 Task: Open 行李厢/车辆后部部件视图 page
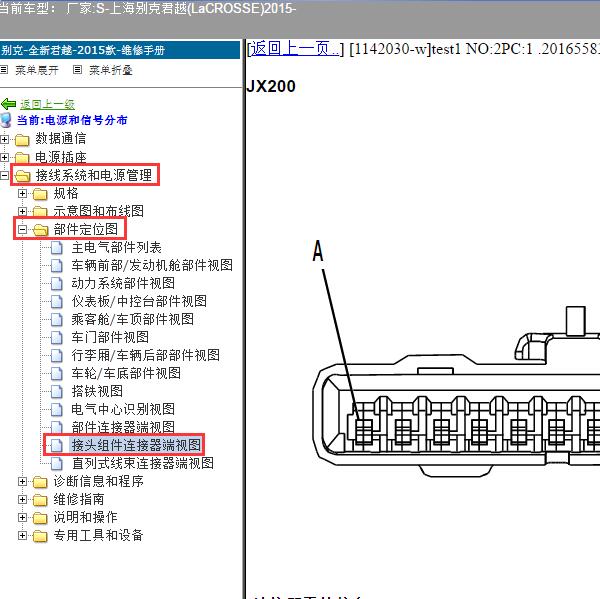click(146, 356)
